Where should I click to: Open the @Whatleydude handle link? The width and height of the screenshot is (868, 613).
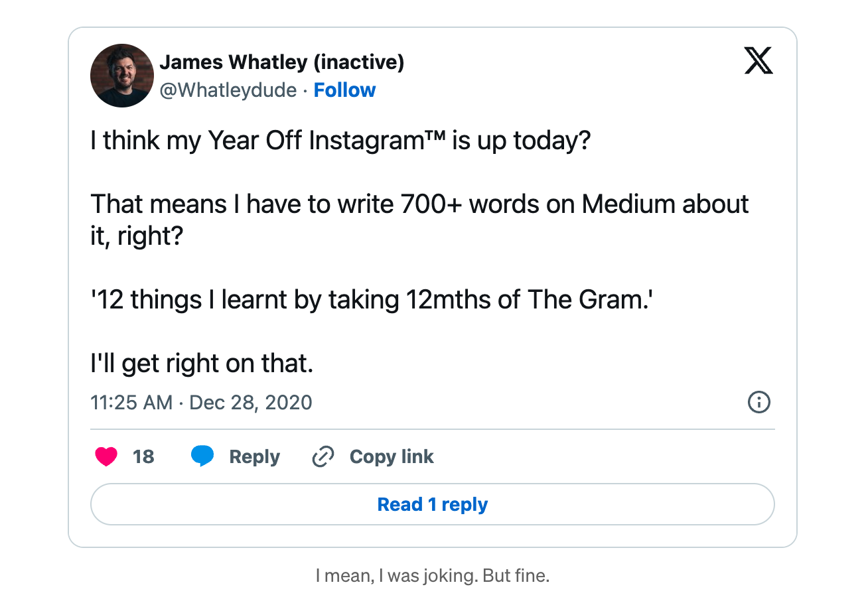click(228, 90)
